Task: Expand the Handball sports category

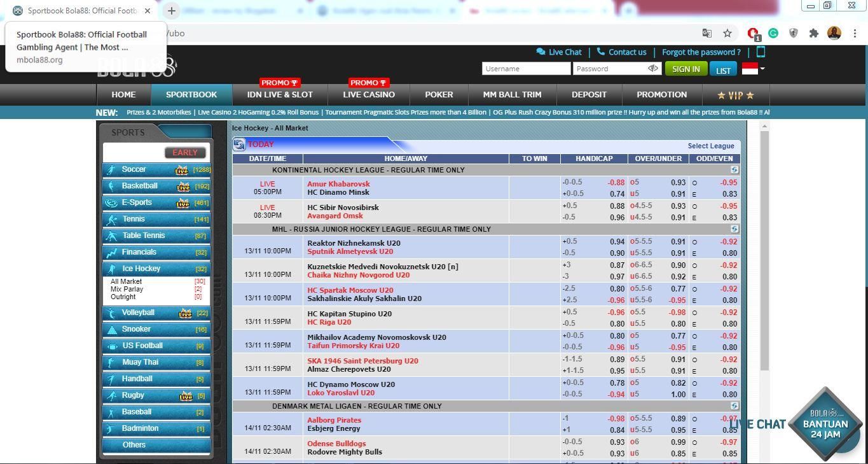Action: tap(156, 379)
